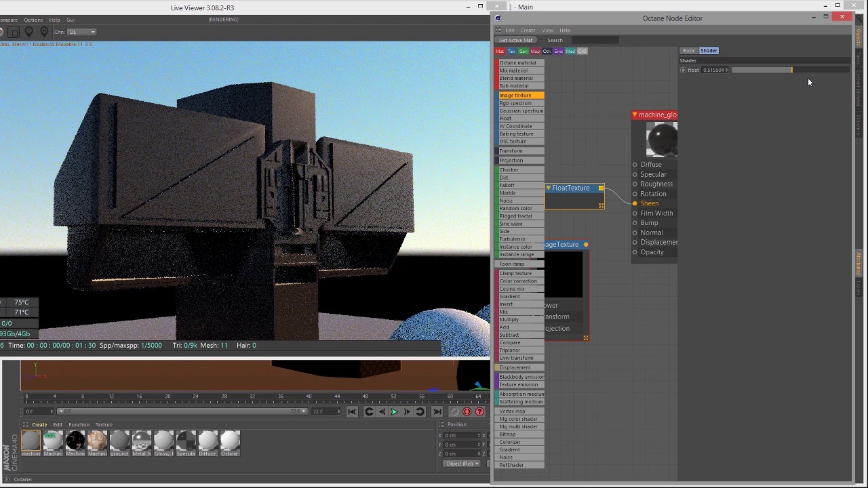
Task: Click the X position stepper arrows
Action: 479,435
